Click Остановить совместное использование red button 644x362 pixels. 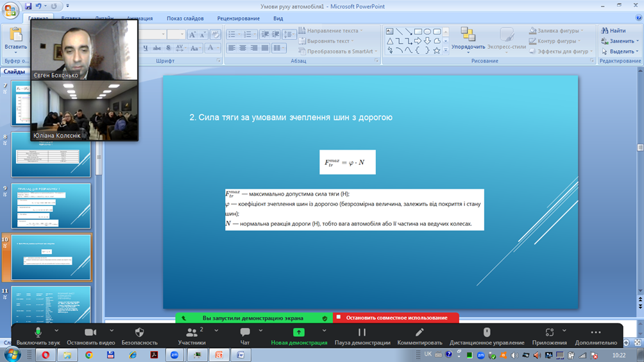(396, 318)
